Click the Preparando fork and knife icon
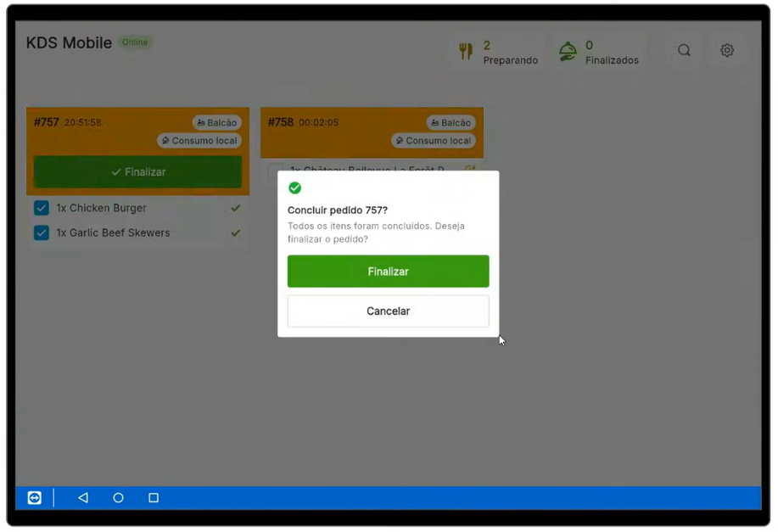The width and height of the screenshot is (778, 532). [466, 51]
